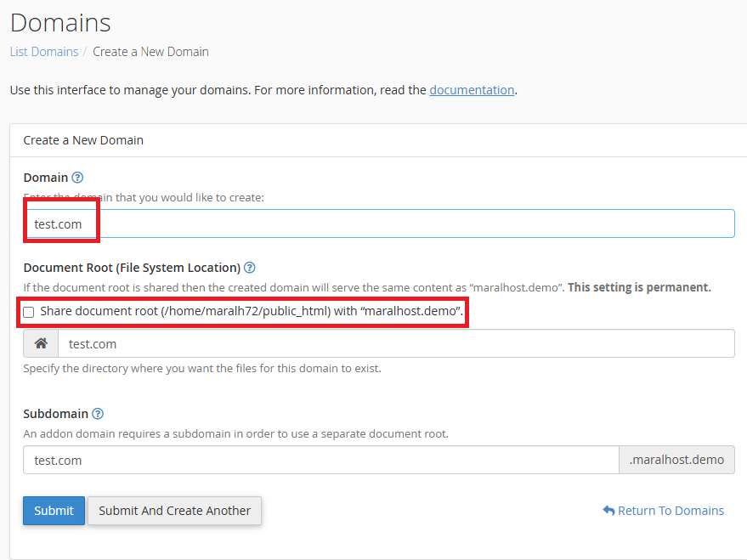Select the Subdomain input field
Screen dimensions: 747x560
coord(320,460)
